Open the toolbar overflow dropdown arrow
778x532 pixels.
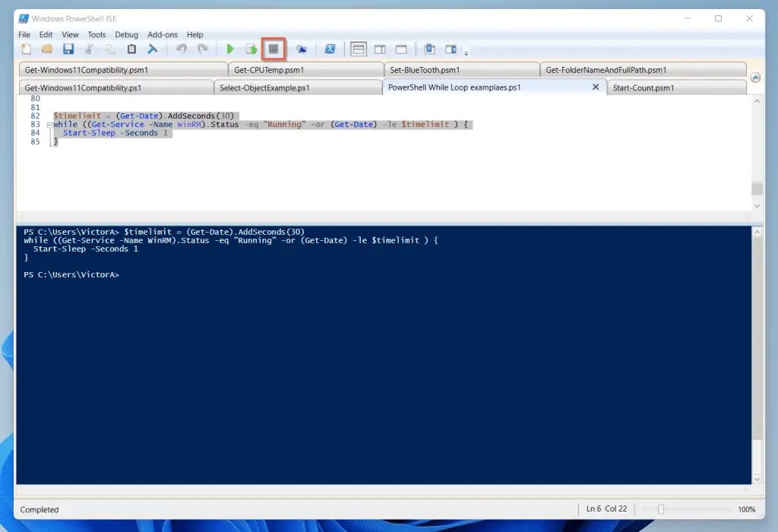pyautogui.click(x=466, y=52)
